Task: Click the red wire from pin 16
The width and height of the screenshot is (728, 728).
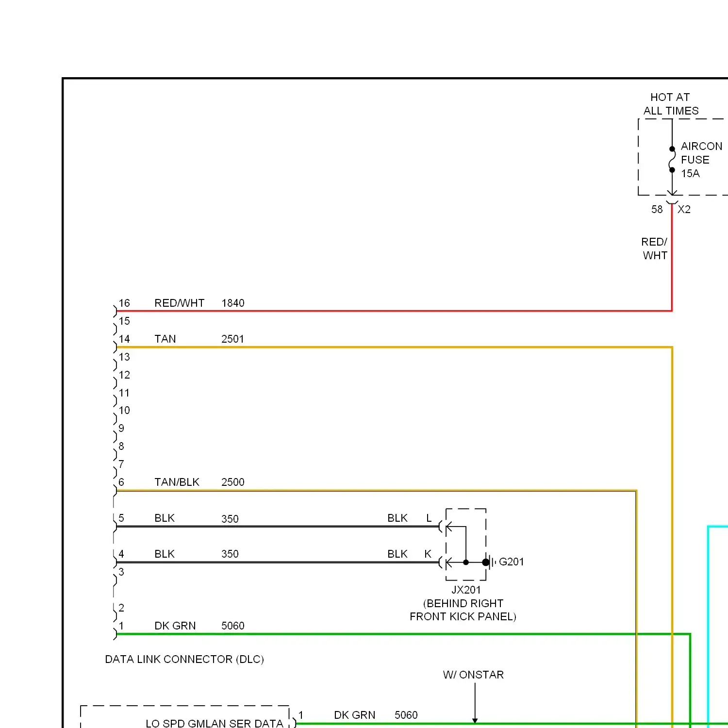Action: tap(394, 311)
